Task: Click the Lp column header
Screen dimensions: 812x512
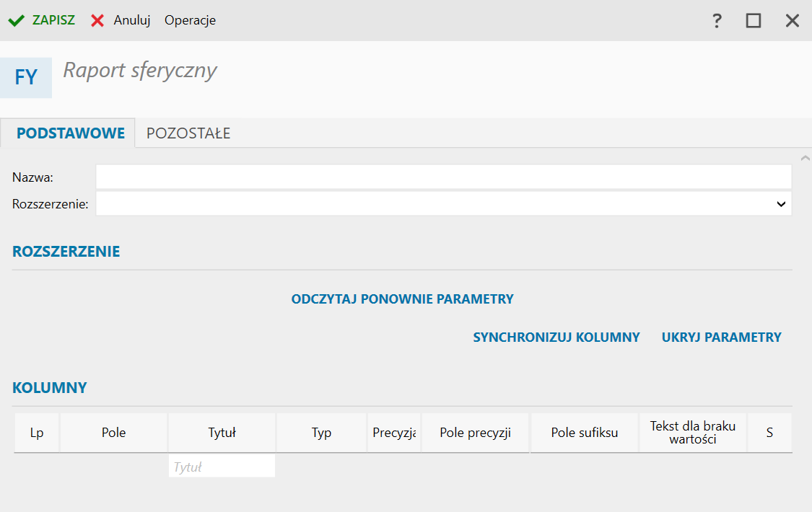Action: tap(37, 433)
